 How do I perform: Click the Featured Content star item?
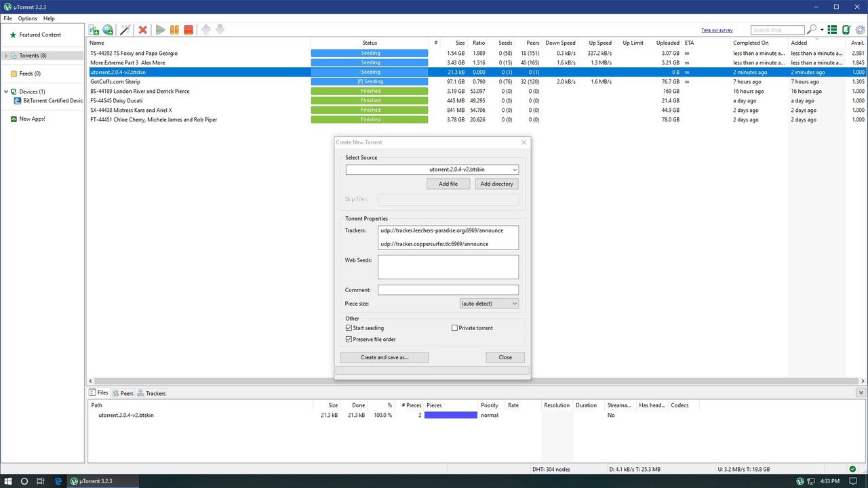[40, 35]
